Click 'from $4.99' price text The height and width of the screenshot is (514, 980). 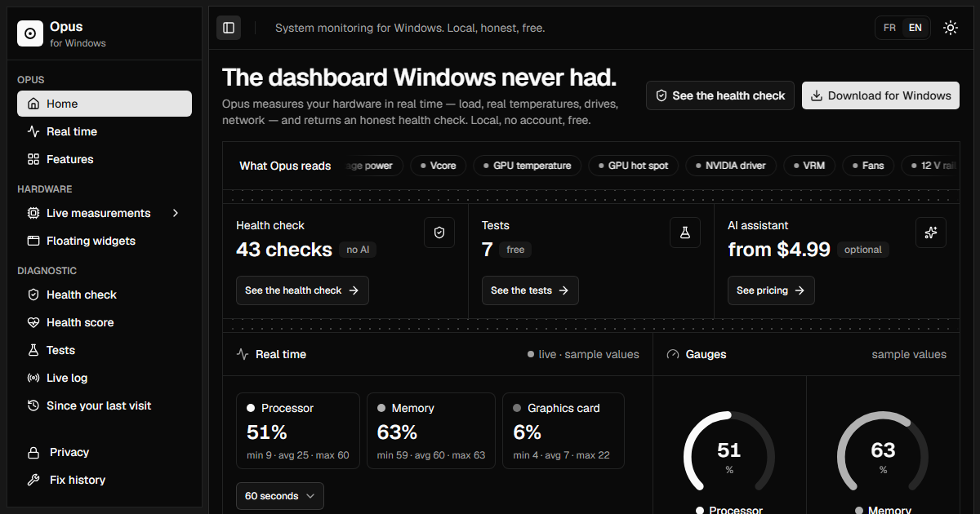(779, 250)
